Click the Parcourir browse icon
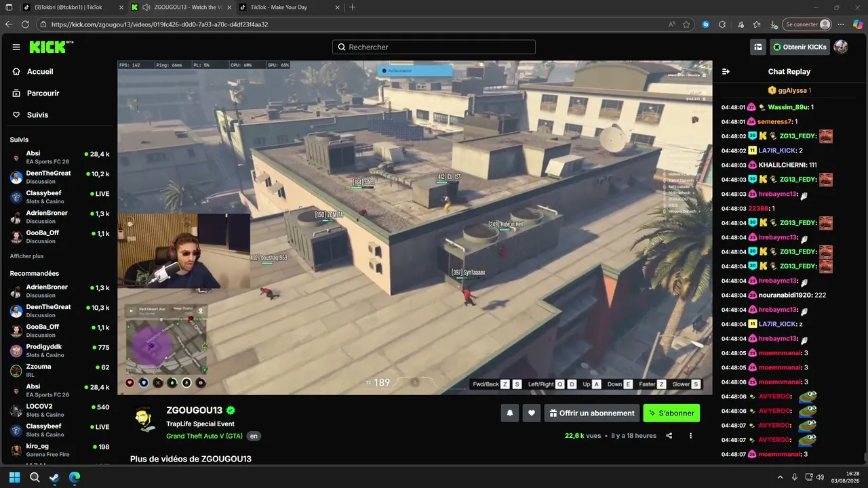Viewport: 868px width, 488px height. click(16, 93)
